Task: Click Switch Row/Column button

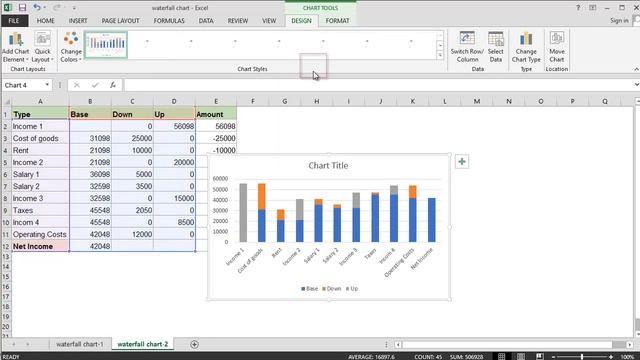Action: [x=467, y=47]
